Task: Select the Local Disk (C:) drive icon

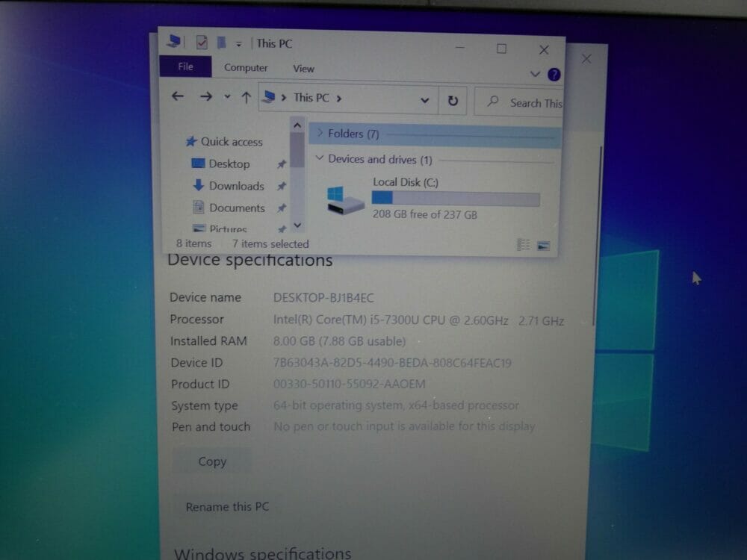Action: point(345,200)
